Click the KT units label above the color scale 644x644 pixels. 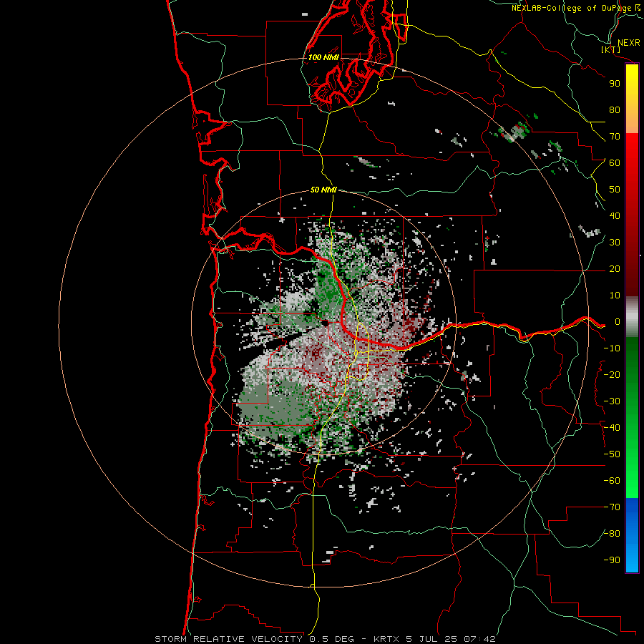[x=611, y=49]
